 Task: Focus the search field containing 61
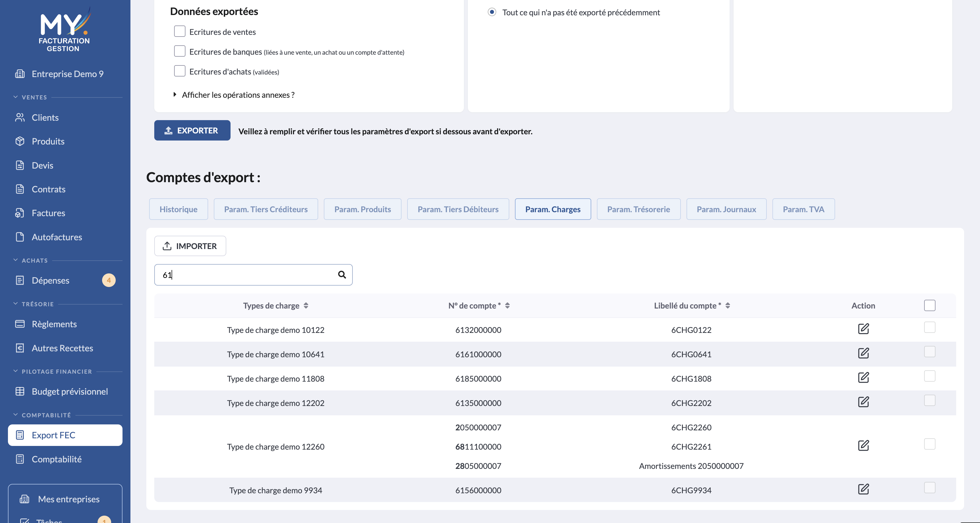pyautogui.click(x=253, y=275)
